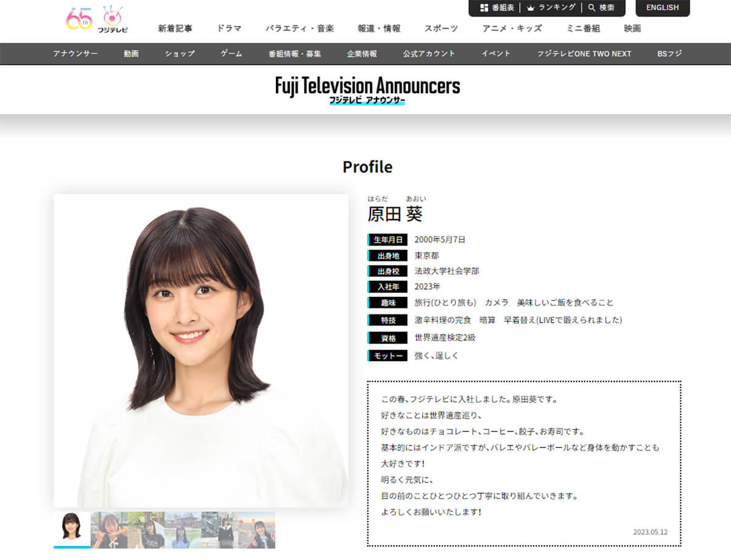Image resolution: width=731 pixels, height=560 pixels.
Task: Go to the アナウンサー section
Action: click(x=76, y=54)
